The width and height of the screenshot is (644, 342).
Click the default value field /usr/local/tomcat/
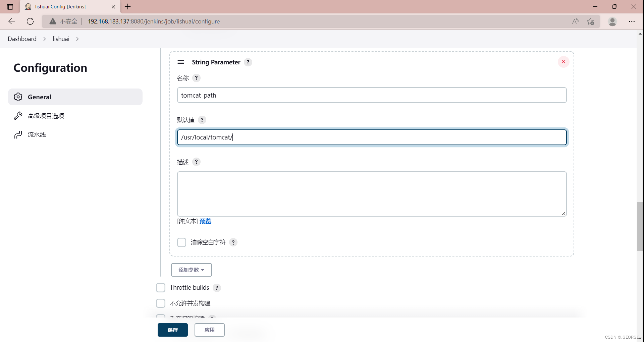(372, 137)
